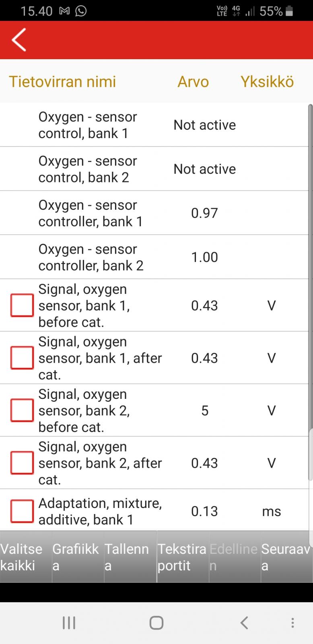Tap the battery status icon
This screenshot has width=313, height=644.
click(x=289, y=11)
